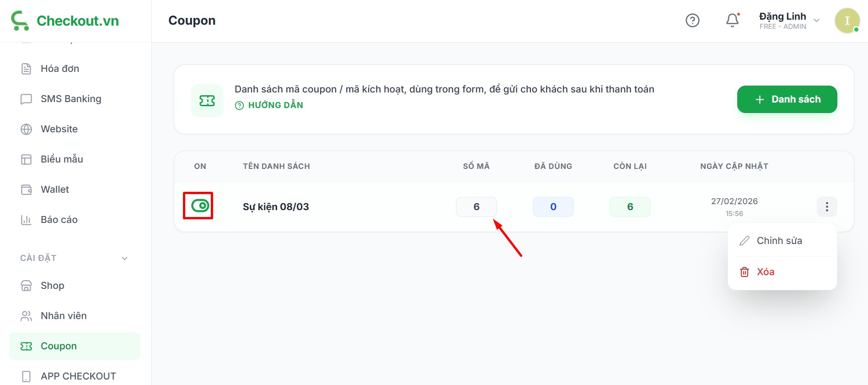Open the HƯỚNG DẪN guide link
868x385 pixels.
pos(275,105)
